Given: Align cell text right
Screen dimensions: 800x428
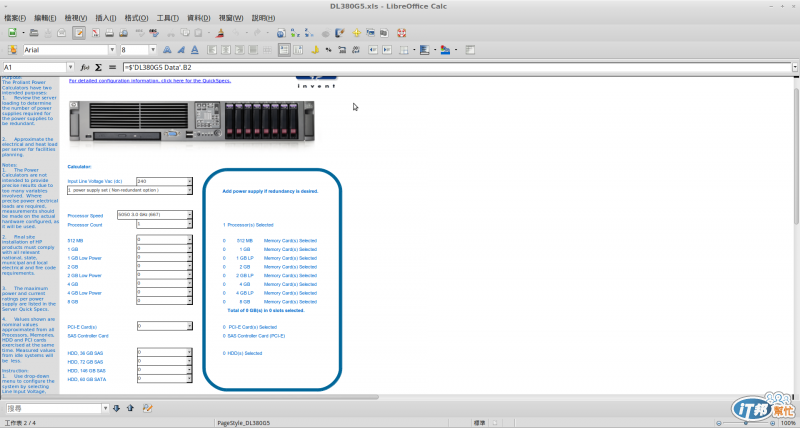Looking at the screenshot, I should pyautogui.click(x=239, y=49).
